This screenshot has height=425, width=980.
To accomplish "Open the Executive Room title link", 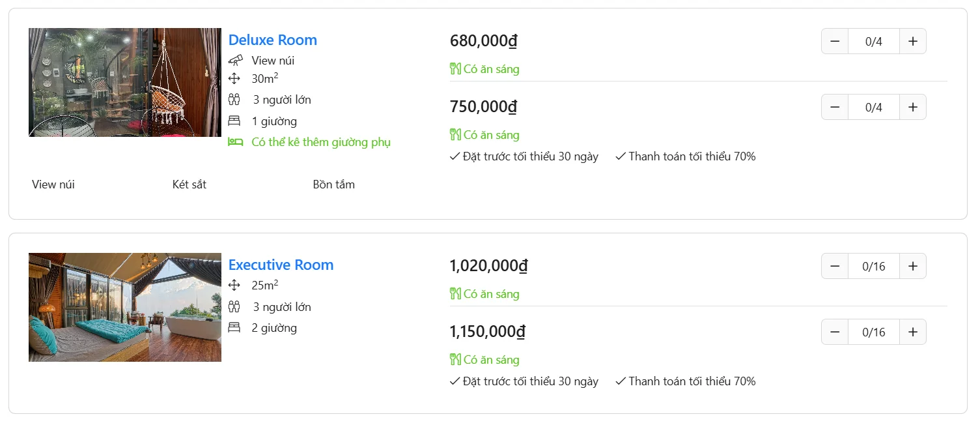I will [281, 265].
